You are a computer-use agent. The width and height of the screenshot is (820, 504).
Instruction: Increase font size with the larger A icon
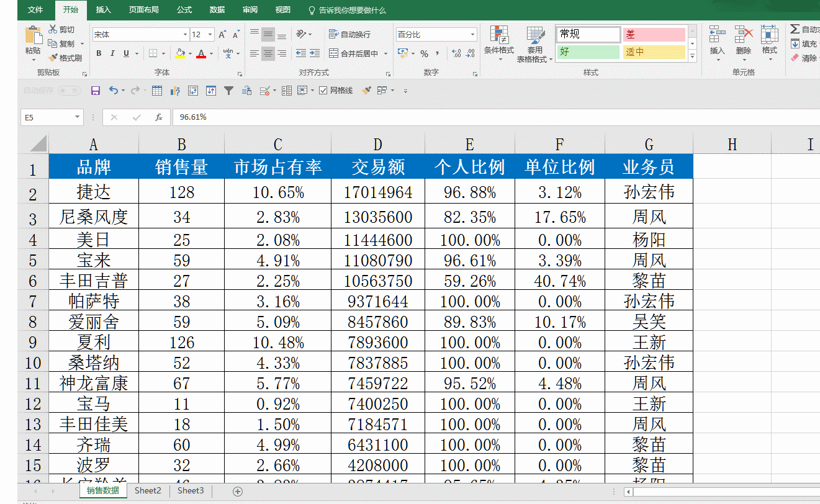(222, 35)
